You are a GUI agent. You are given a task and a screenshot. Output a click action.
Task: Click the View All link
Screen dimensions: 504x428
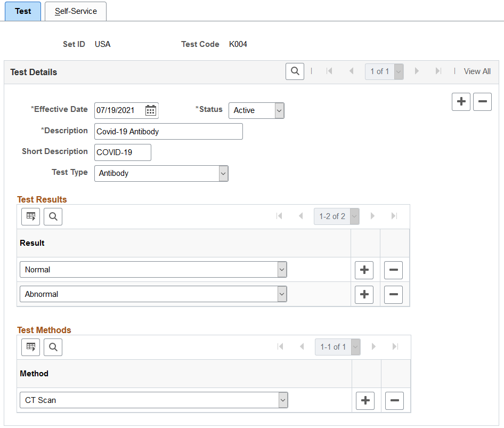[x=477, y=71]
